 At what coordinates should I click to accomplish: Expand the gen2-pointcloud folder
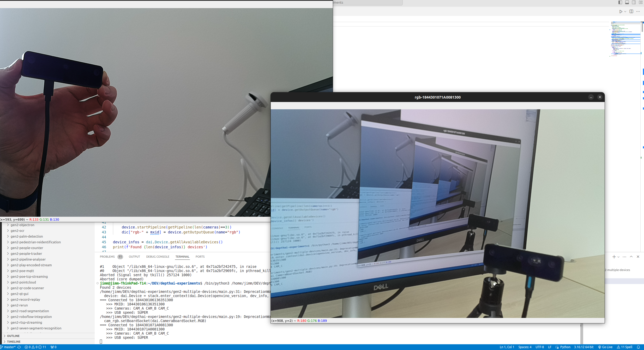point(23,282)
